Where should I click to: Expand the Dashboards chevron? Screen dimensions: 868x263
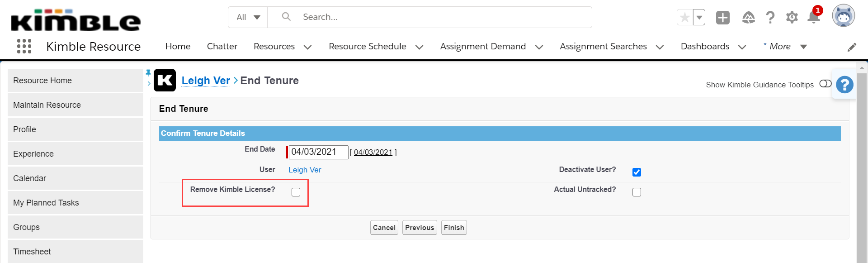(x=742, y=47)
